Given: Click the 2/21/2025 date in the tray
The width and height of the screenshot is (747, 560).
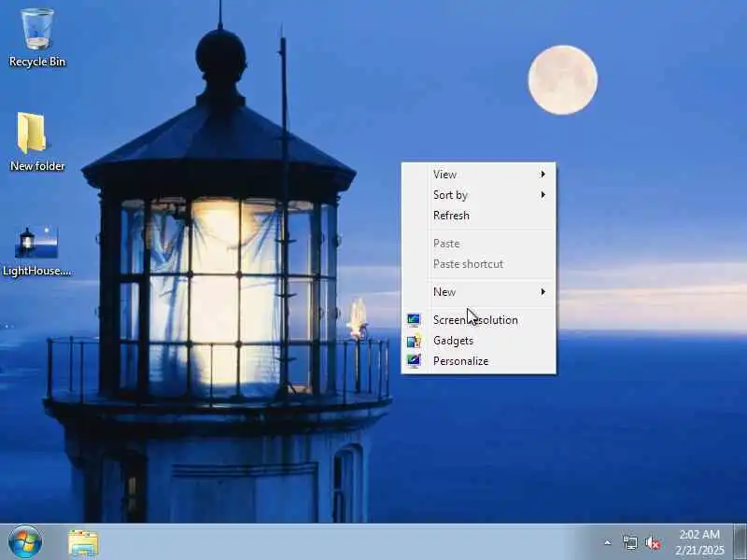Looking at the screenshot, I should pos(699,550).
